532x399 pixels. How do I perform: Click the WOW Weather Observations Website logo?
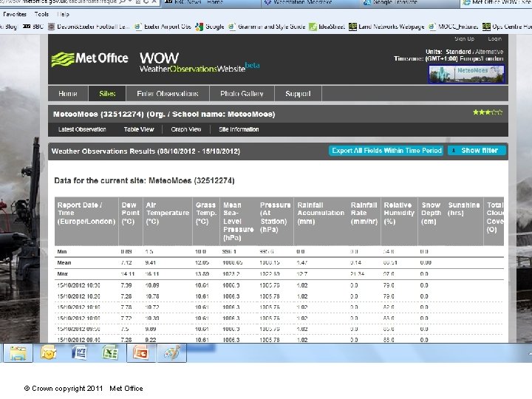[x=199, y=62]
